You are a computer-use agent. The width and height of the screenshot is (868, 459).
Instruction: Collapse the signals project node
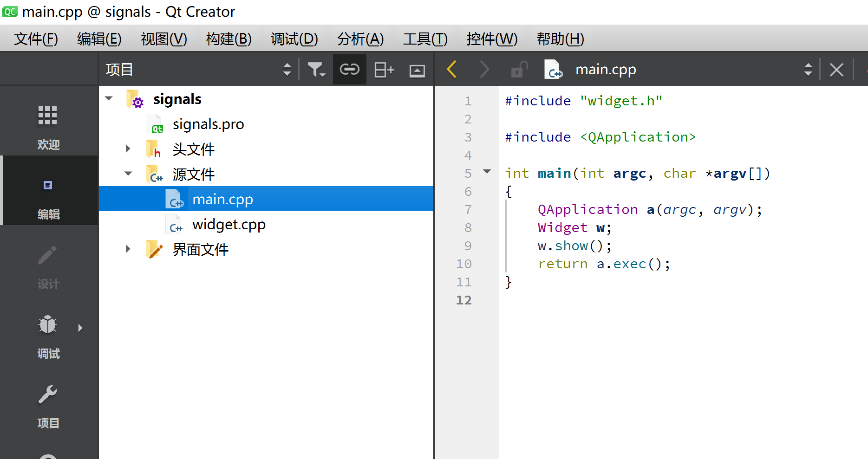(109, 98)
